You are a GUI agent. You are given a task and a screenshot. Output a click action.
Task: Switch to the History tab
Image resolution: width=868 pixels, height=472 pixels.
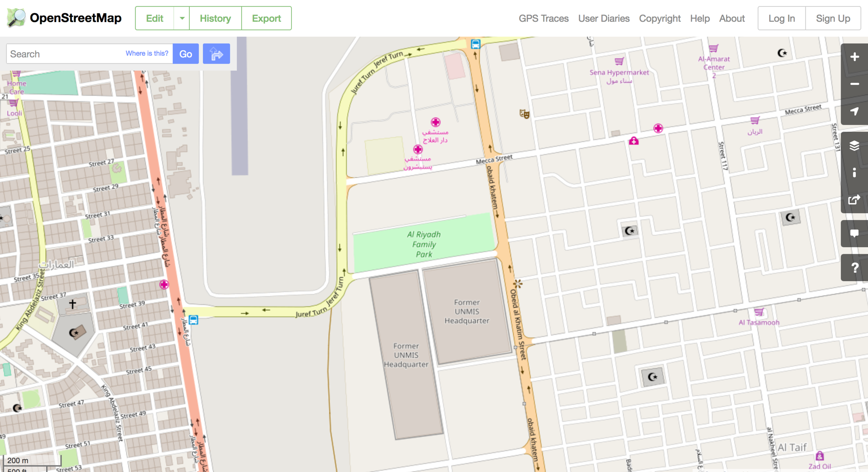215,18
